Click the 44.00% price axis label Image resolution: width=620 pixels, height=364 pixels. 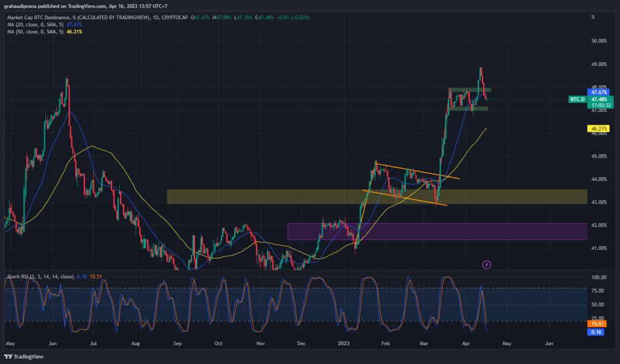tap(599, 179)
